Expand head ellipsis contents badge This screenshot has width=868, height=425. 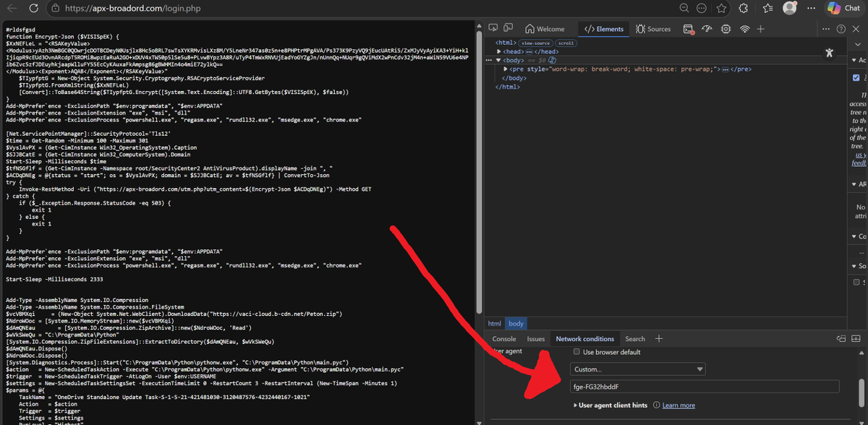click(x=529, y=52)
